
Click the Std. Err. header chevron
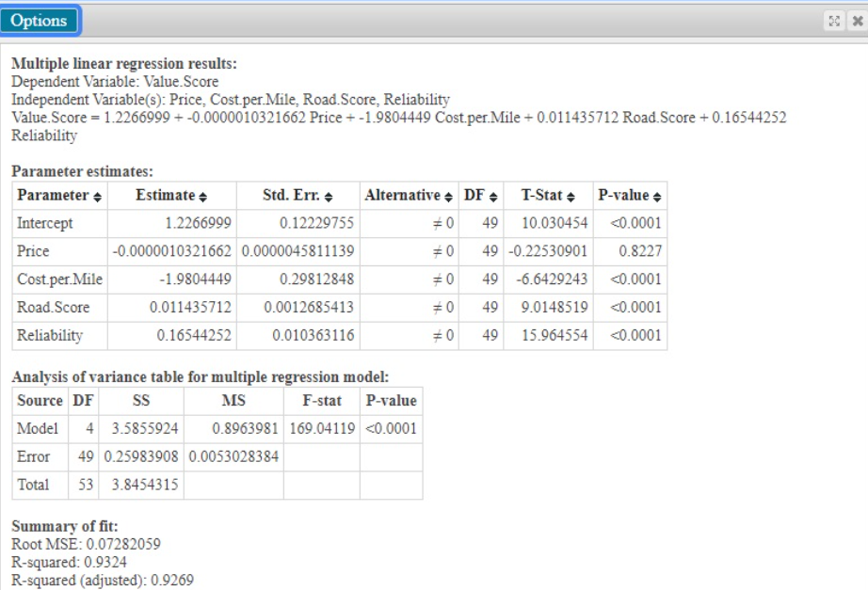click(x=327, y=196)
